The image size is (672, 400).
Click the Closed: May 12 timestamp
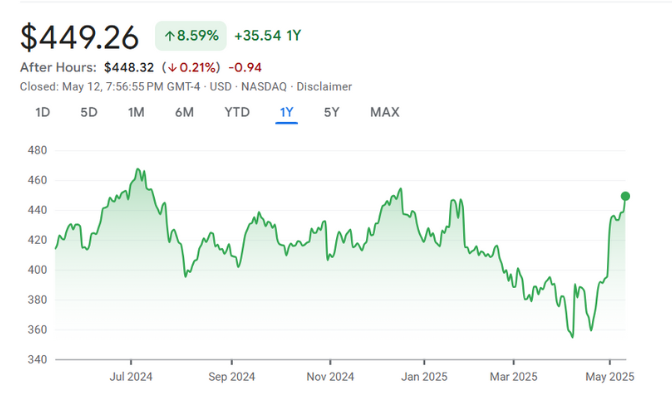click(x=110, y=87)
